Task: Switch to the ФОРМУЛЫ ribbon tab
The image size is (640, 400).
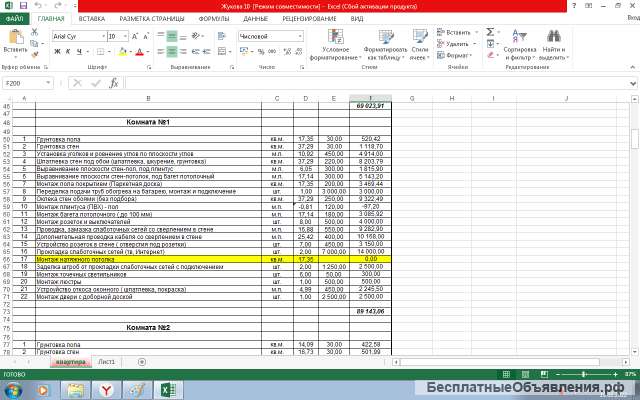Action: 213,18
